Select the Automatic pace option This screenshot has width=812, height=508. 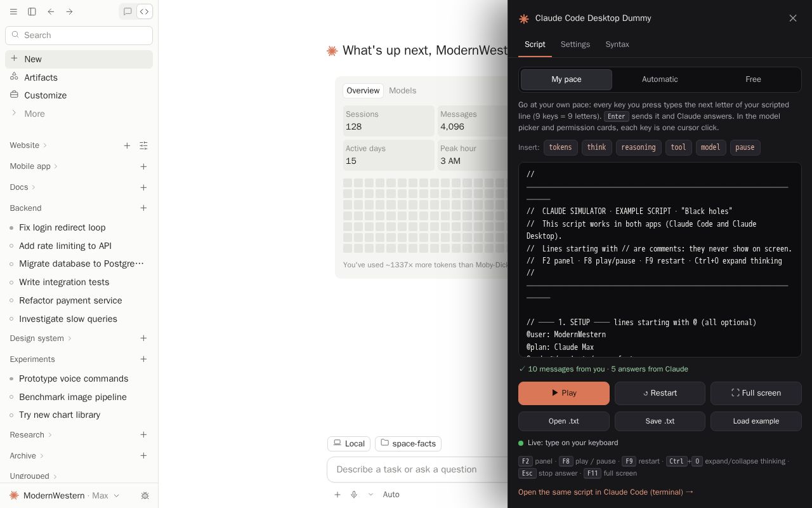[660, 79]
